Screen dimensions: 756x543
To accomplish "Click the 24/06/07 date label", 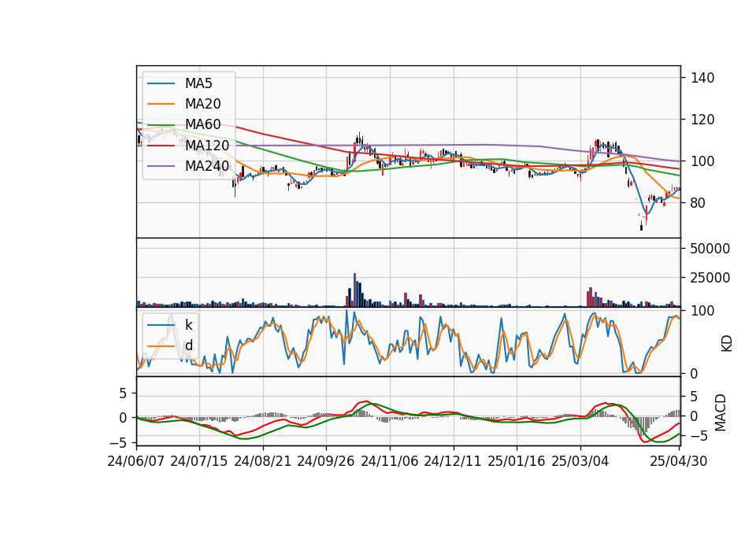I will click(x=136, y=462).
